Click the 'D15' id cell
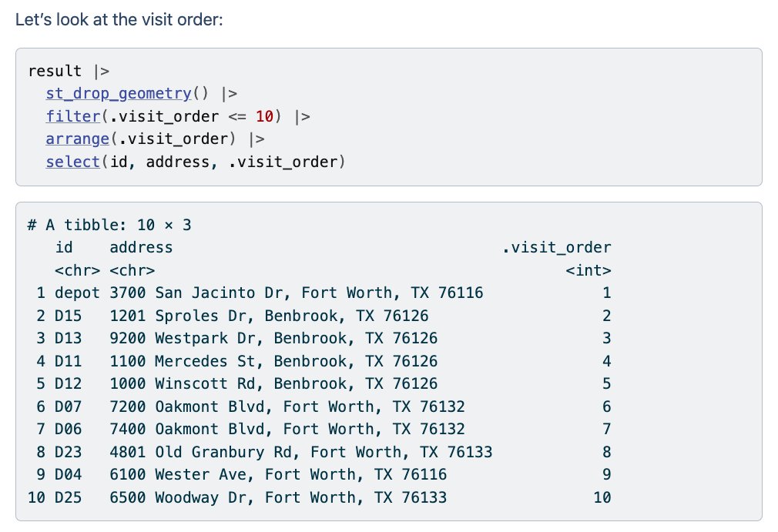Screen dimensions: 778x532 pos(68,316)
